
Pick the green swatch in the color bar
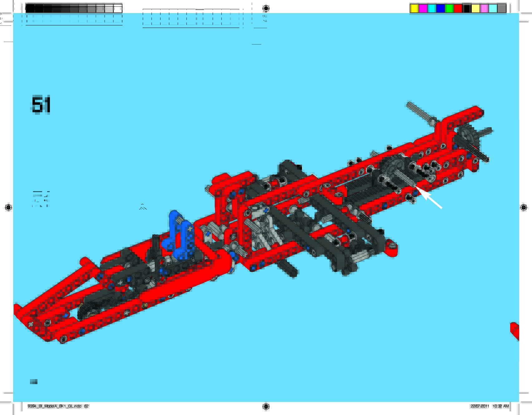click(449, 8)
